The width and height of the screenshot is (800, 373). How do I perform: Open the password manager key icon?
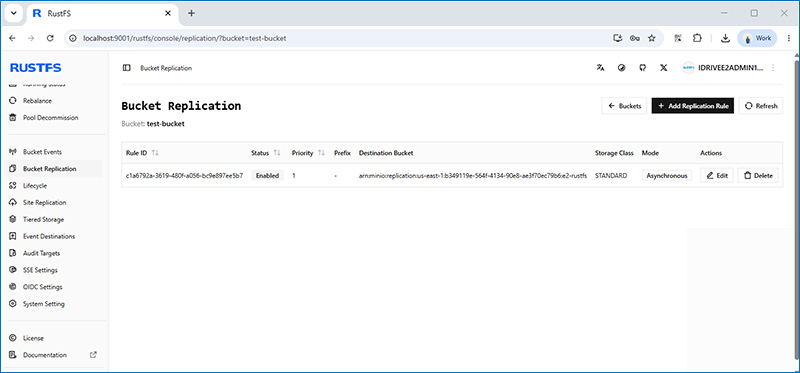635,38
